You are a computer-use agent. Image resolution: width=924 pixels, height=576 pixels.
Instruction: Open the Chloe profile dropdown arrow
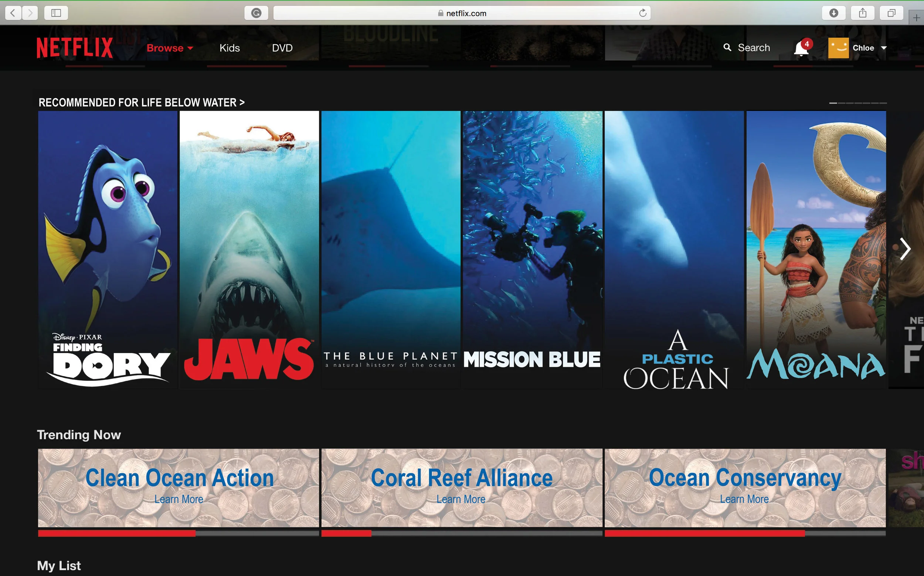(884, 48)
